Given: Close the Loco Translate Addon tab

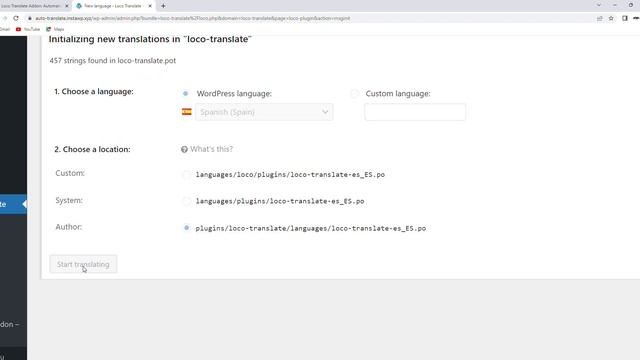Looking at the screenshot, I should pos(67,6).
